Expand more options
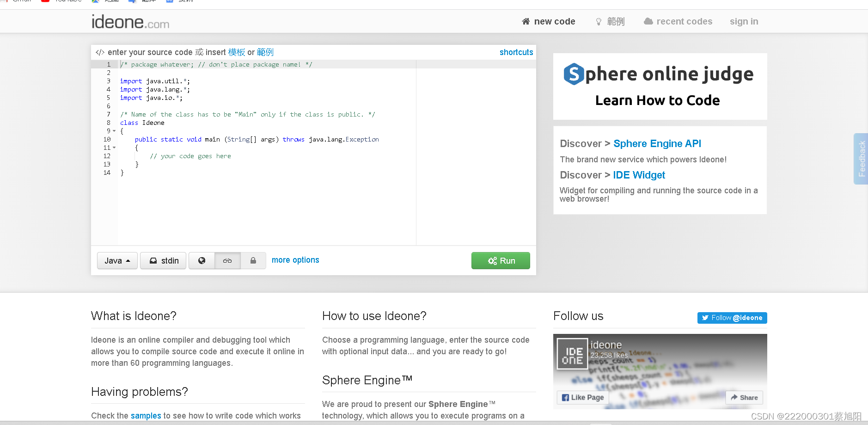This screenshot has height=425, width=868. (x=295, y=260)
